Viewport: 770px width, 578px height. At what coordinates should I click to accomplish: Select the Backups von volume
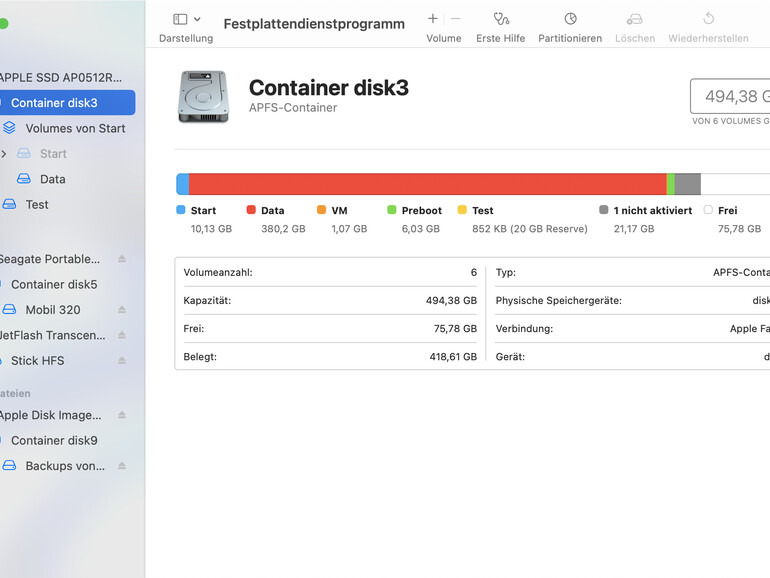point(65,466)
